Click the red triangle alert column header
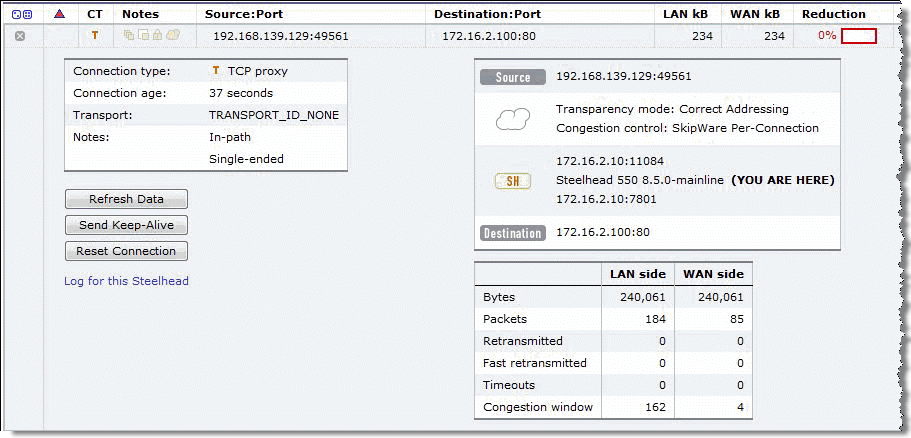The width and height of the screenshot is (911, 438). (x=59, y=14)
